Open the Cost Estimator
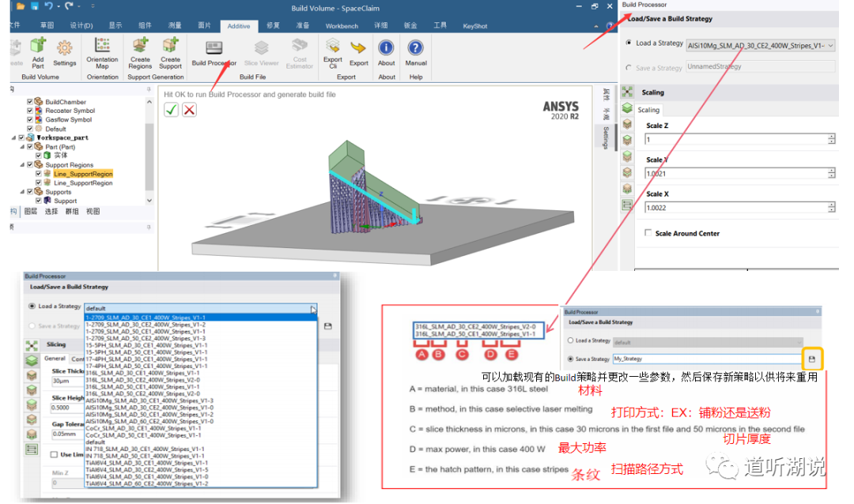 coord(300,53)
